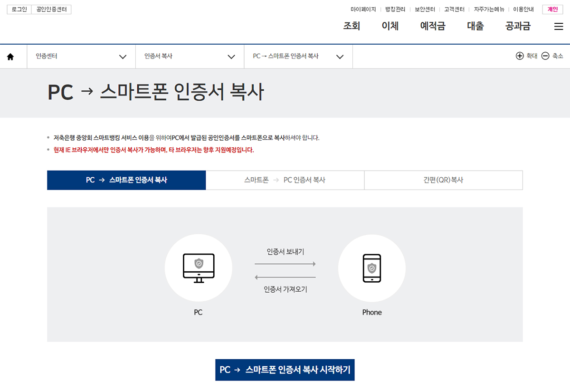Image resolution: width=570 pixels, height=392 pixels.
Task: Expand the 인증서 복사 dropdown
Action: pyautogui.click(x=232, y=56)
